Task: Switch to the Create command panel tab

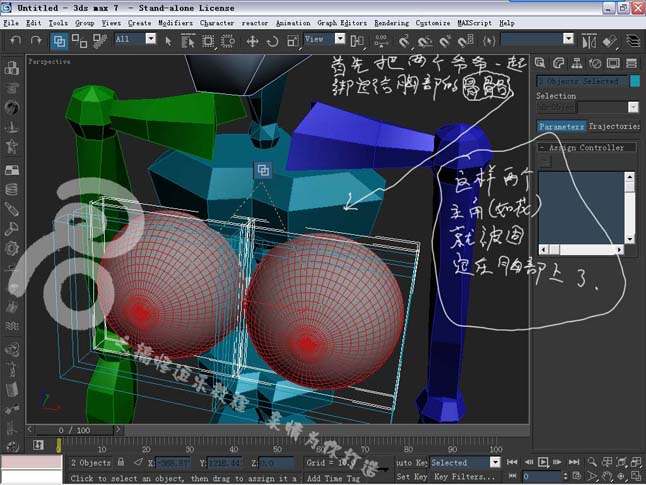Action: click(x=540, y=63)
